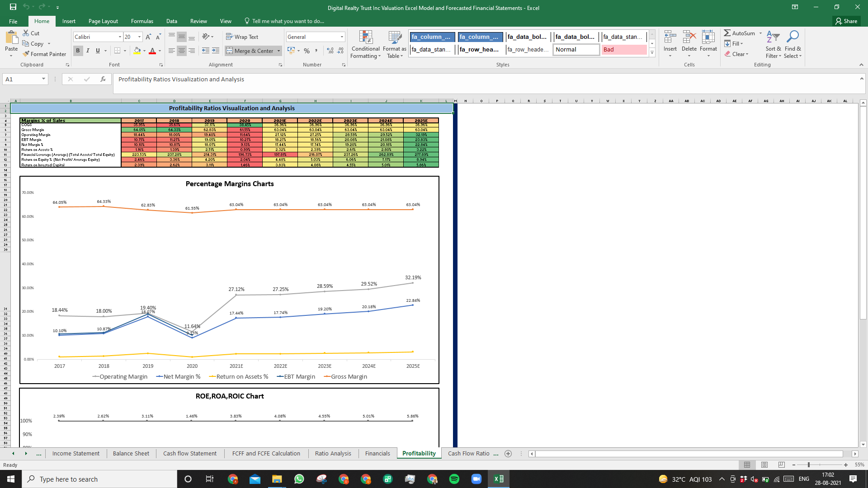Expand the cell styles gallery
Image resolution: width=868 pixels, height=488 pixels.
tap(652, 53)
